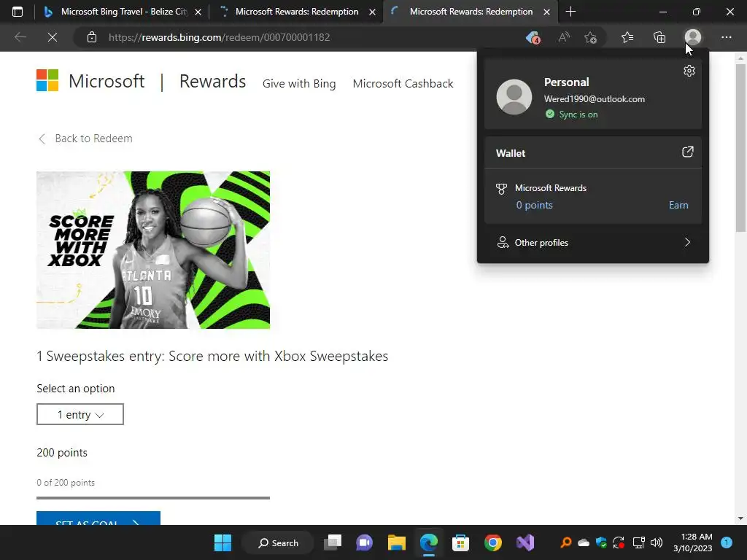Screen dimensions: 747x560
Task: Toggle the profile avatar button
Action: click(693, 37)
